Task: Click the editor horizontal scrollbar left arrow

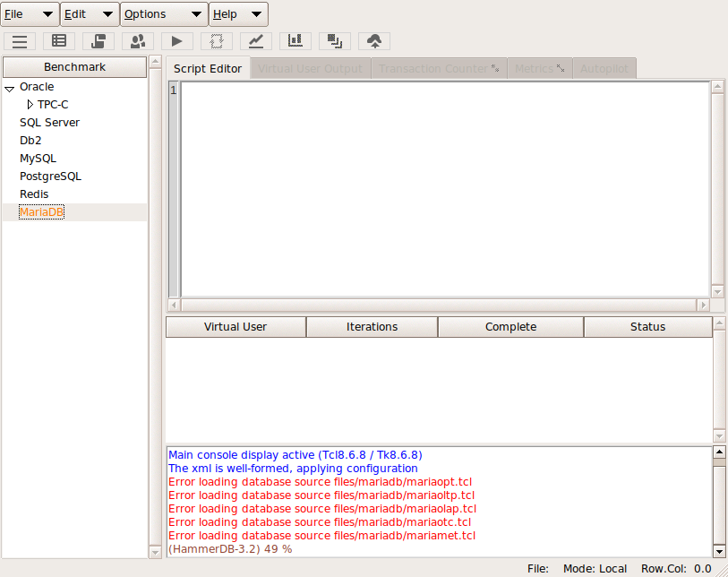Action: click(175, 306)
